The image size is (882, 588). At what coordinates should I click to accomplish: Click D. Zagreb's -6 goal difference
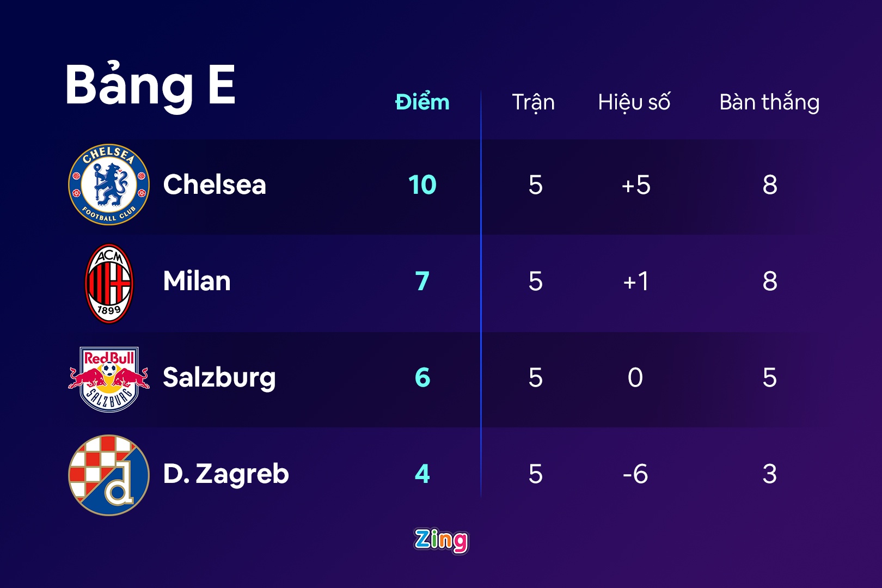[x=635, y=474]
